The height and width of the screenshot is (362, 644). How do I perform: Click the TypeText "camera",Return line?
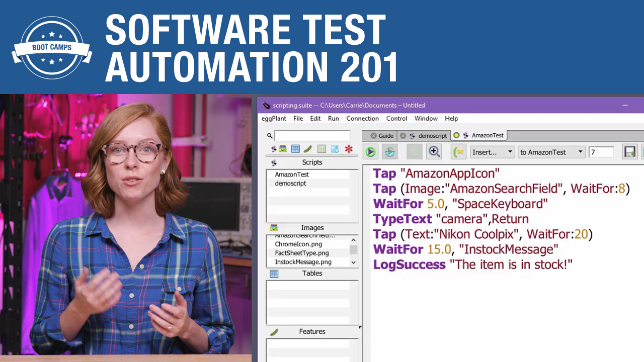pos(451,219)
